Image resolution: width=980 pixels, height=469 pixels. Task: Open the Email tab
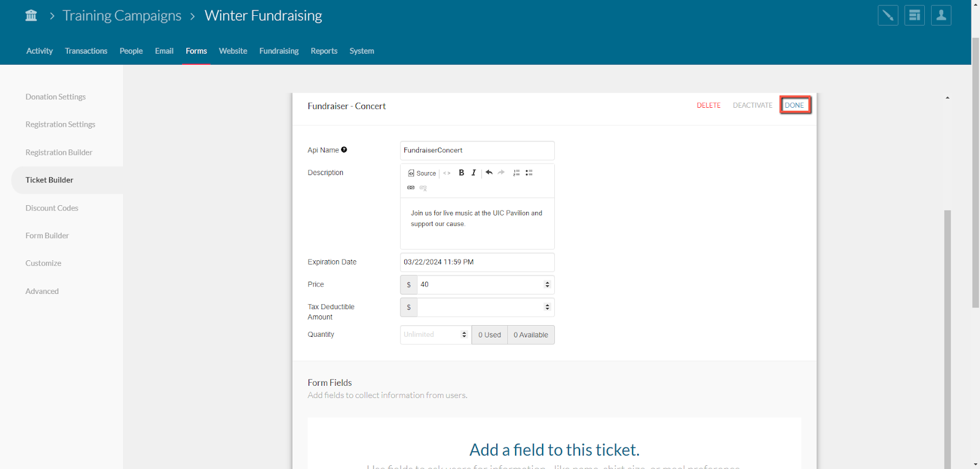click(164, 51)
